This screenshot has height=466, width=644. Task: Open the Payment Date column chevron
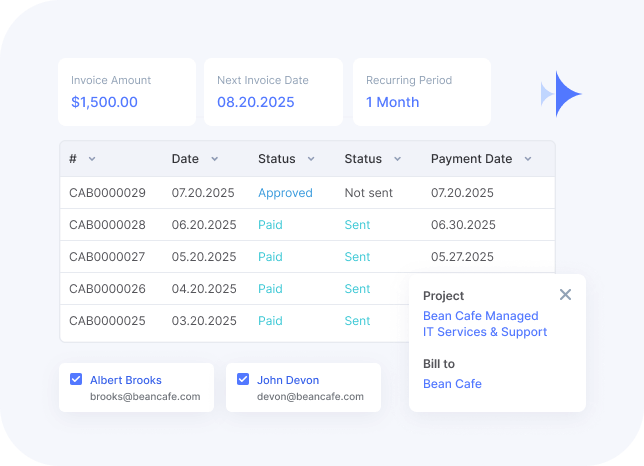[x=527, y=159]
